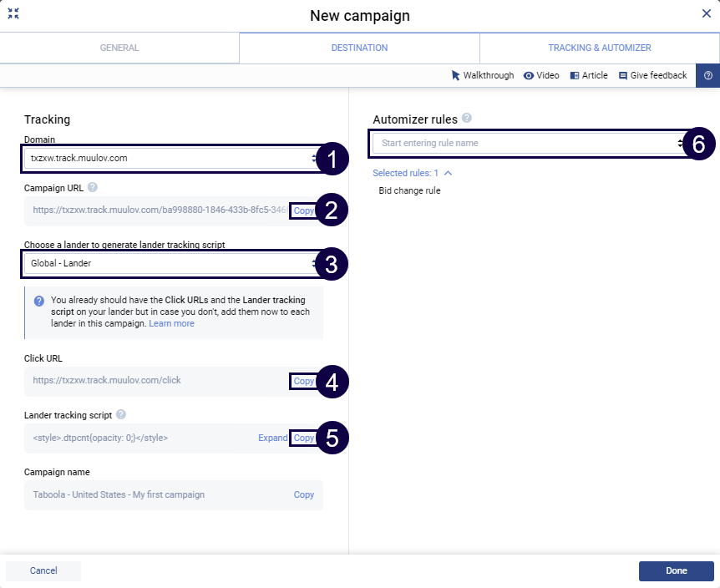Click the Learn more link
The height and width of the screenshot is (588, 720).
(172, 323)
